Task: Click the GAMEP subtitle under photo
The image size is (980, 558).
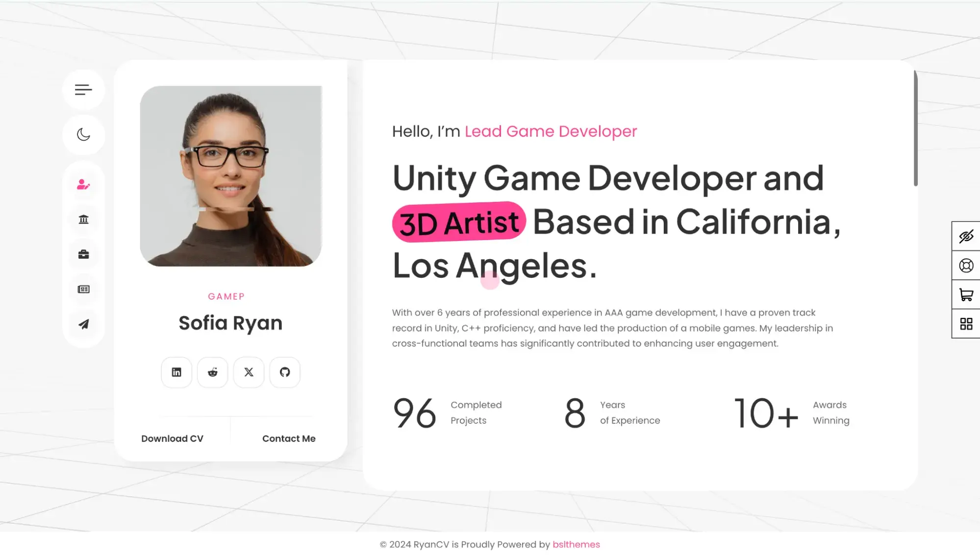Action: [x=226, y=296]
